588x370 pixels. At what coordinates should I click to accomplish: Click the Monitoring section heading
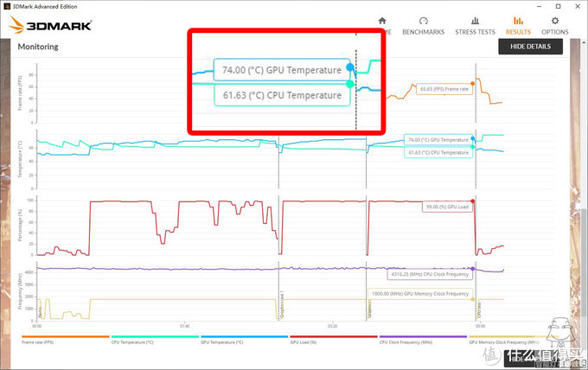coord(38,47)
